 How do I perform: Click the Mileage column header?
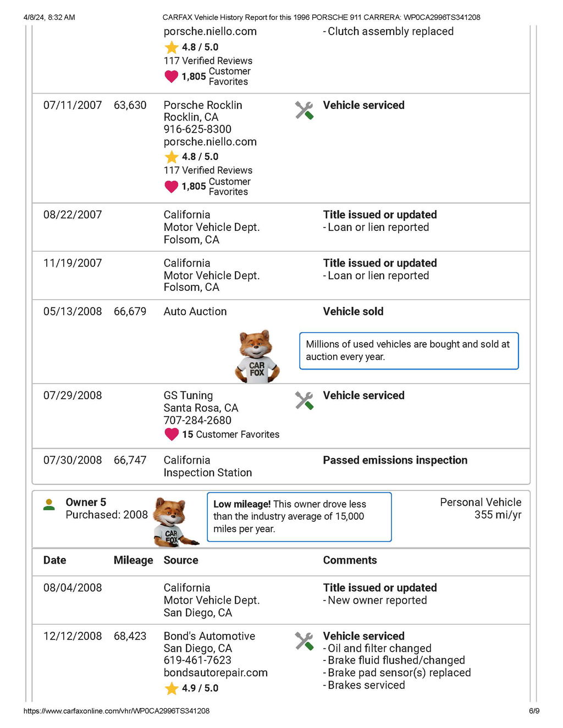pyautogui.click(x=133, y=560)
